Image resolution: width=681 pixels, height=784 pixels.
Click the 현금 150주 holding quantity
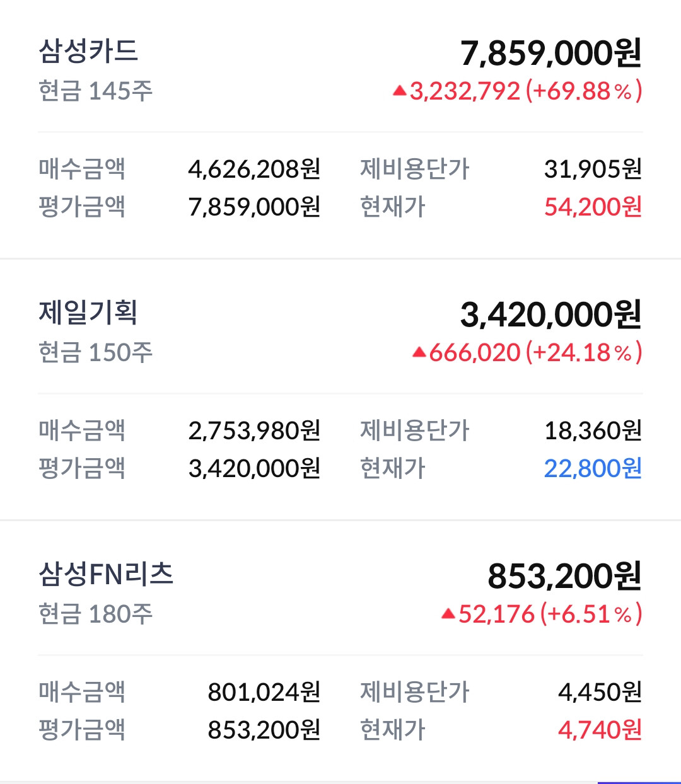click(x=96, y=353)
